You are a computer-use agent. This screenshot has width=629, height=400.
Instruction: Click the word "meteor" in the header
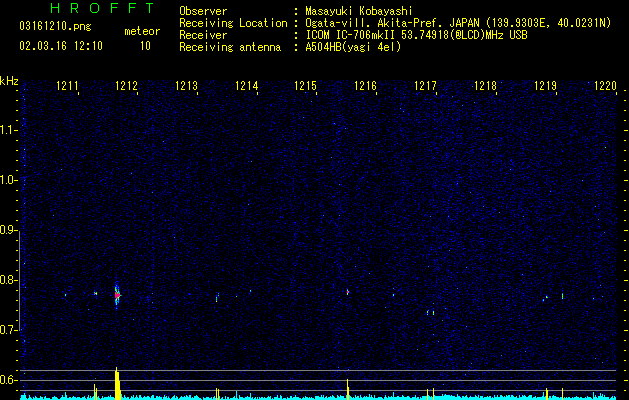(142, 31)
